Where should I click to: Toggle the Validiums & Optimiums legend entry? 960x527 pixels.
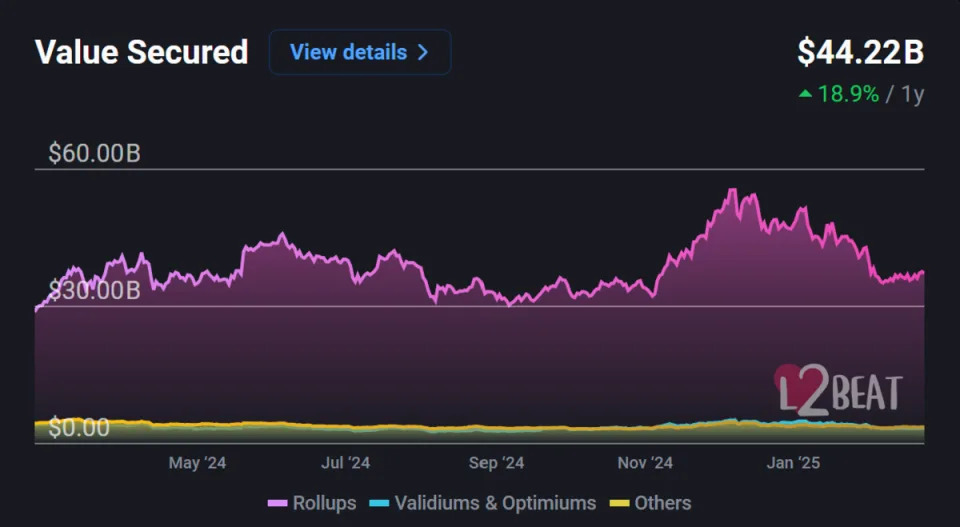pyautogui.click(x=482, y=503)
